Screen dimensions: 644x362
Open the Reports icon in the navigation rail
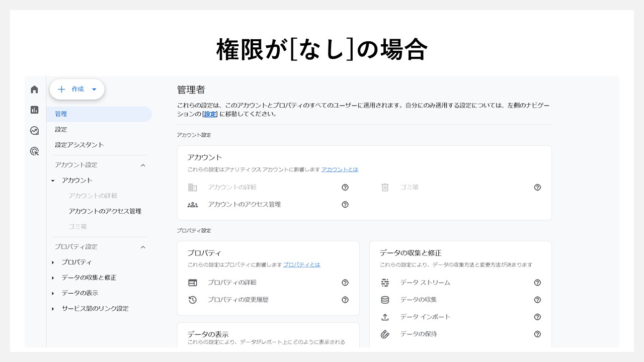[34, 110]
